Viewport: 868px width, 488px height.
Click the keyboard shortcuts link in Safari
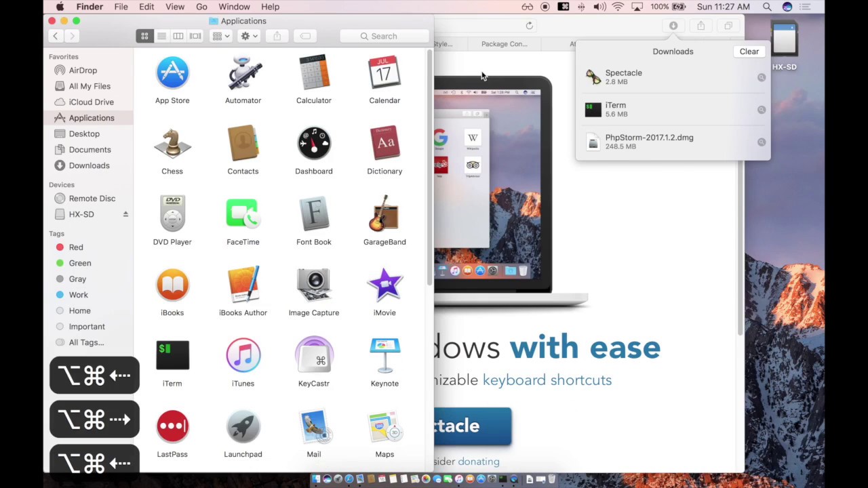pyautogui.click(x=547, y=380)
